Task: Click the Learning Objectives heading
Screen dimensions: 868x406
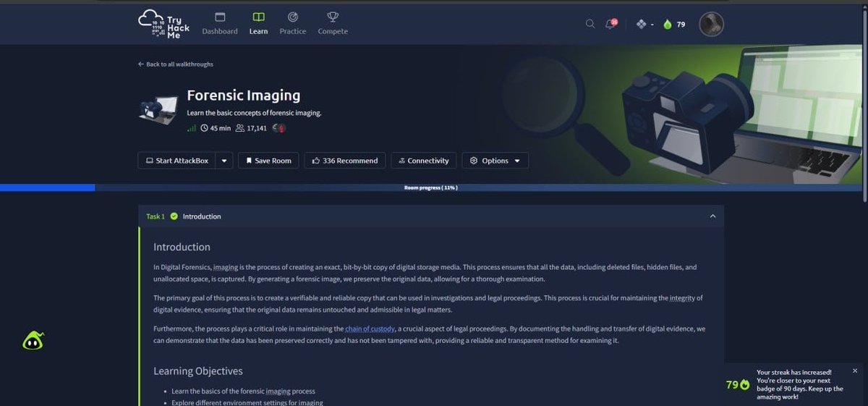Action: pyautogui.click(x=198, y=371)
